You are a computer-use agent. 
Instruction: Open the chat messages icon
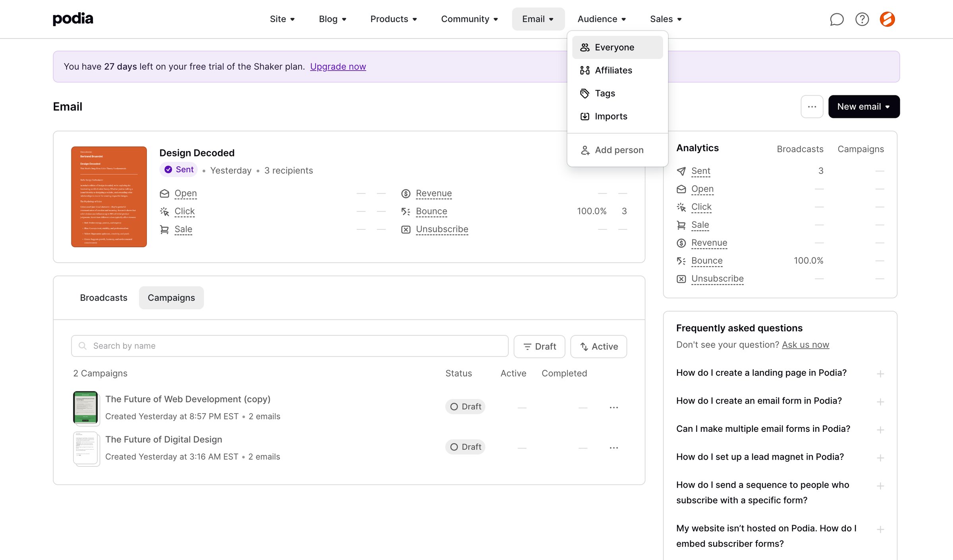tap(837, 19)
